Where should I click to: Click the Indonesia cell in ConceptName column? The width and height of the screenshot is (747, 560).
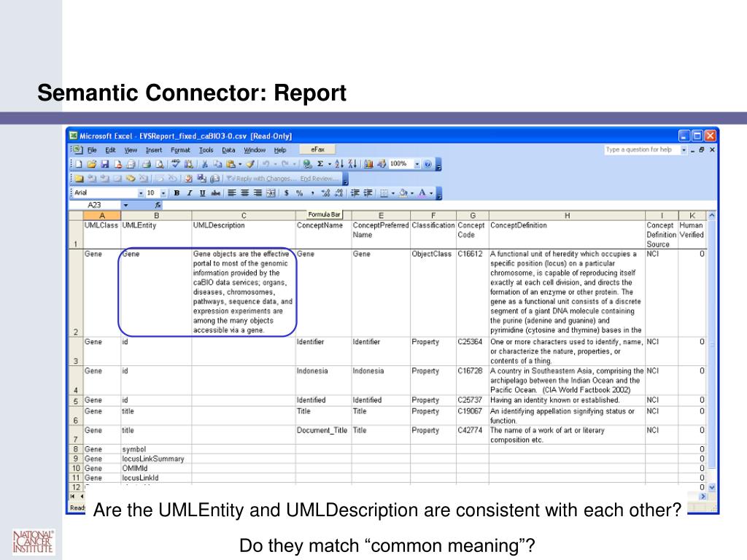click(323, 381)
